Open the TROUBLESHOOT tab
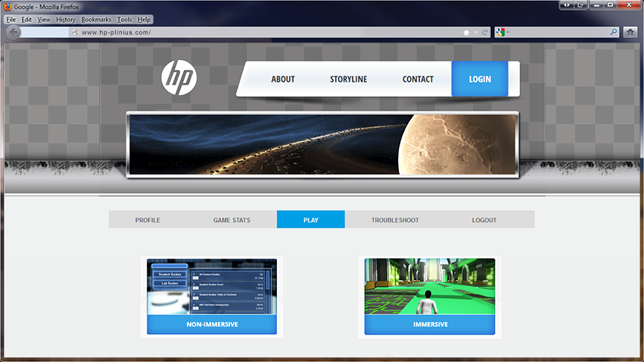The height and width of the screenshot is (362, 644). pyautogui.click(x=395, y=220)
